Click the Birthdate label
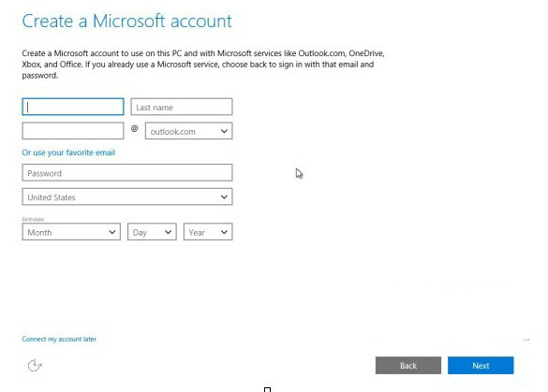Viewport: 548px width, 392px height. pyautogui.click(x=33, y=219)
